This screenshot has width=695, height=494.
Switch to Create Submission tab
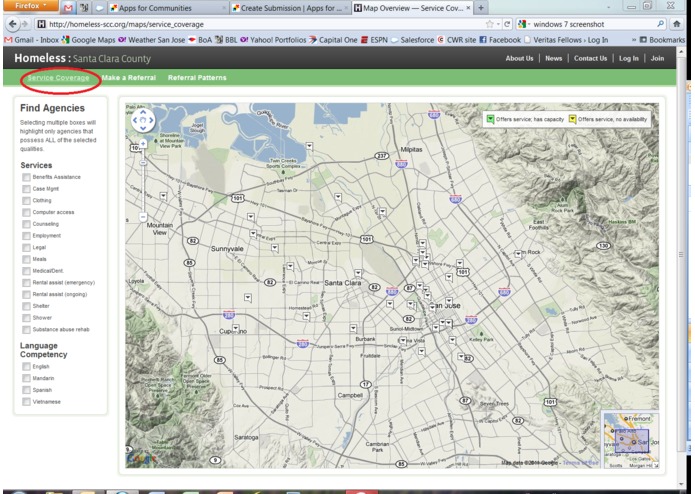290,8
